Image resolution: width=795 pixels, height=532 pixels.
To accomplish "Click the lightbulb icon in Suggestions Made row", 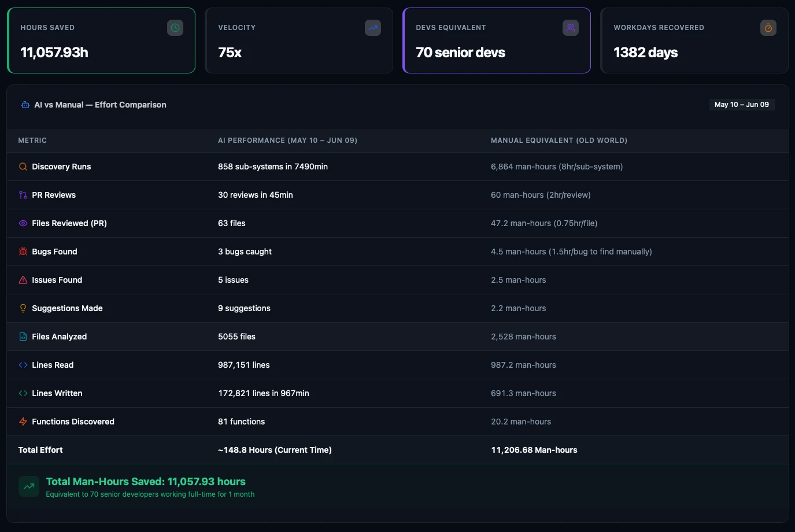I will click(x=23, y=308).
